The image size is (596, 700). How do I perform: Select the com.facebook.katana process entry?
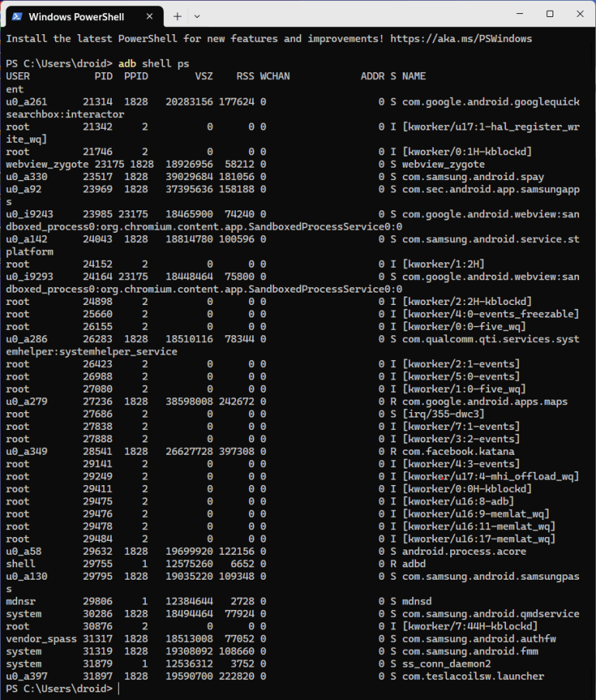pos(457,451)
